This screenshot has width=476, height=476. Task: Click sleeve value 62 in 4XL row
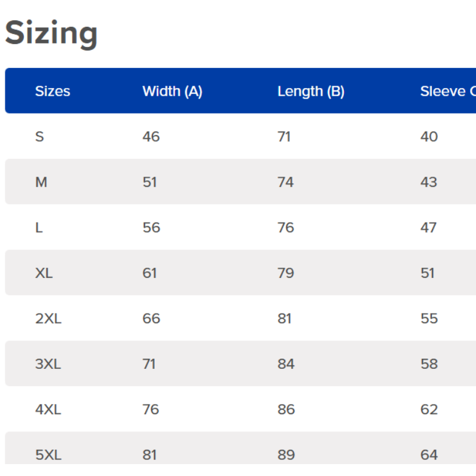click(429, 409)
